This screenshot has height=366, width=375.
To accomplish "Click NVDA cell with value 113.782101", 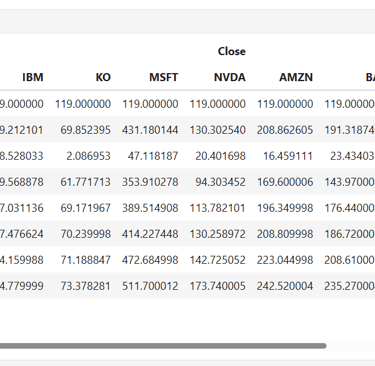I will pos(217,208).
